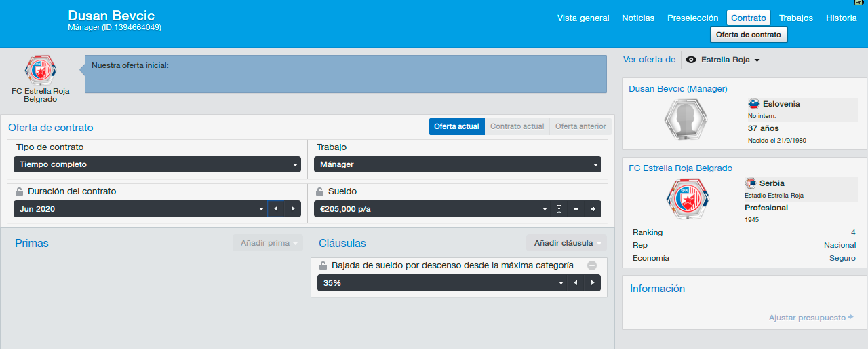Viewport: 868px width, 349px height.
Task: Click the Serbia flag icon
Action: (x=751, y=183)
